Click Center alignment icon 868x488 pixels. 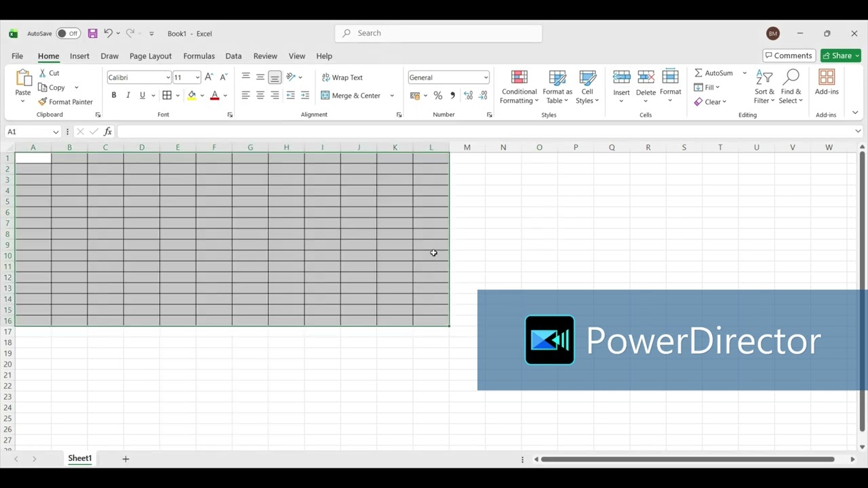260,96
